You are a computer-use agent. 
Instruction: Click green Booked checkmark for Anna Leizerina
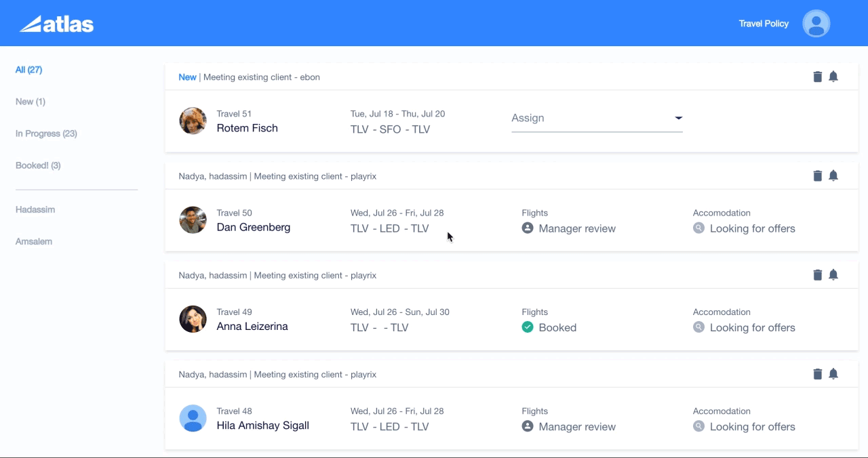(528, 327)
